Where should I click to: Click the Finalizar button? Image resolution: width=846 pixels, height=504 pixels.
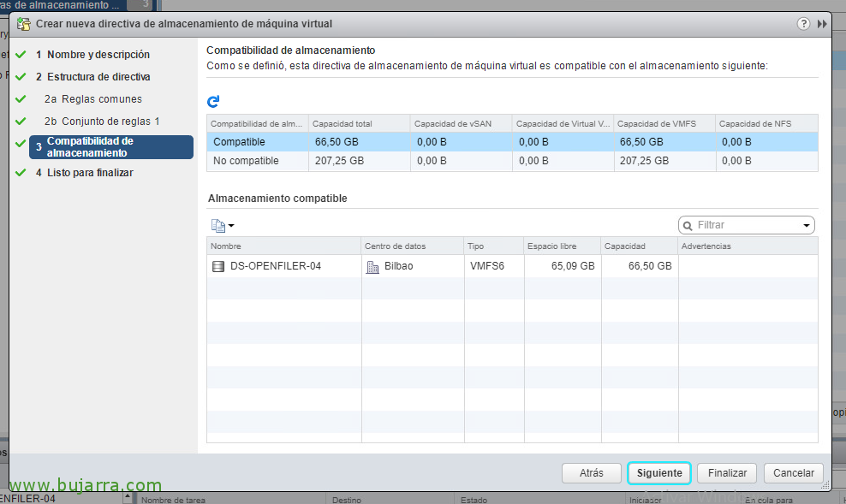[727, 473]
